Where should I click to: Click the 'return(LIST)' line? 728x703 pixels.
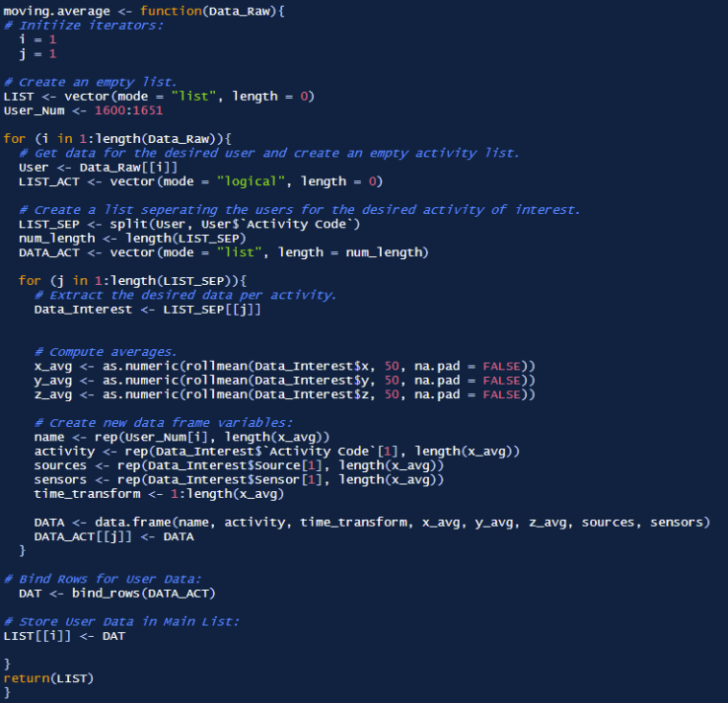[48, 678]
